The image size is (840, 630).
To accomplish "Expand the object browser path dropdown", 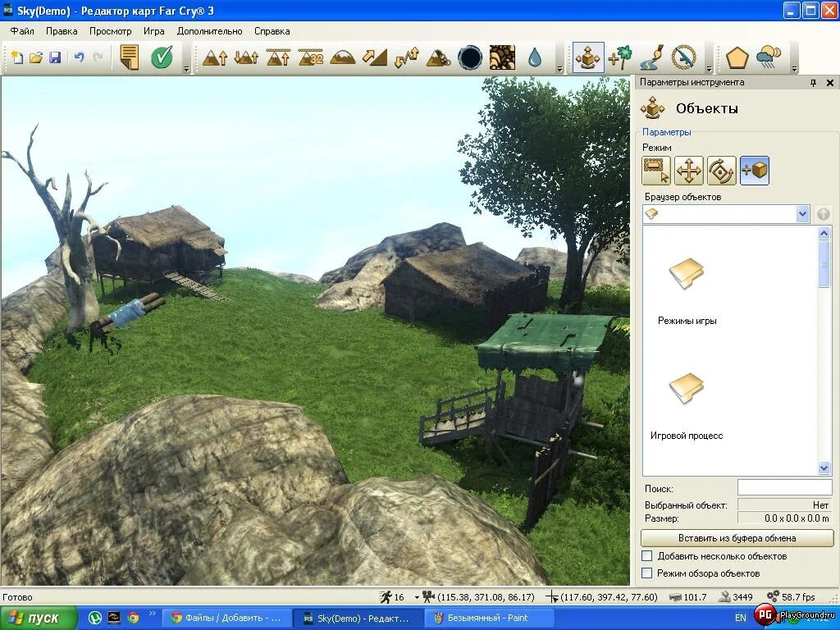I will coord(802,214).
